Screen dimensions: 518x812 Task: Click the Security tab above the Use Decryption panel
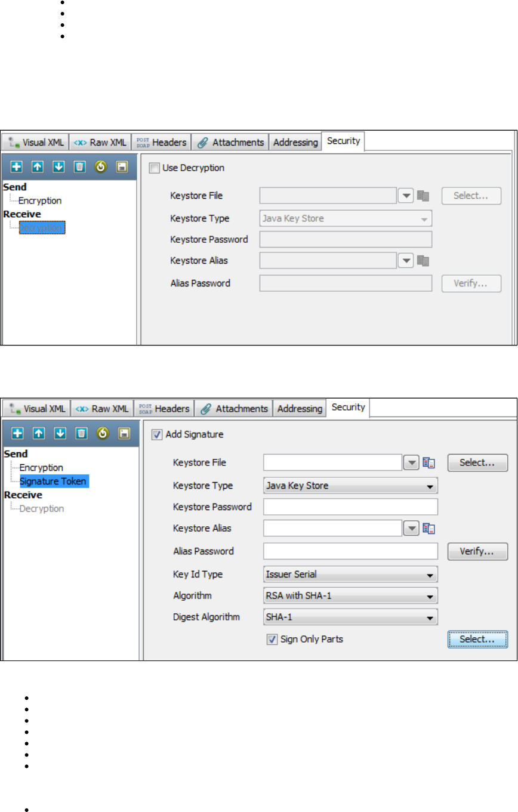[343, 141]
